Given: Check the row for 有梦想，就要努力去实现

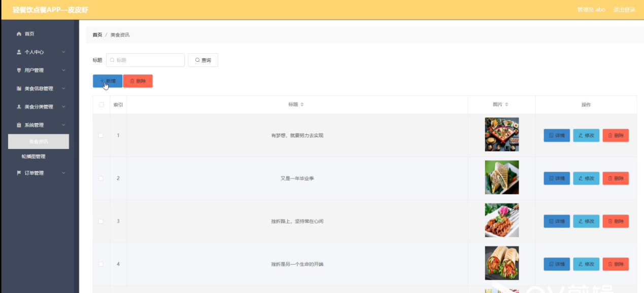Looking at the screenshot, I should (x=101, y=135).
